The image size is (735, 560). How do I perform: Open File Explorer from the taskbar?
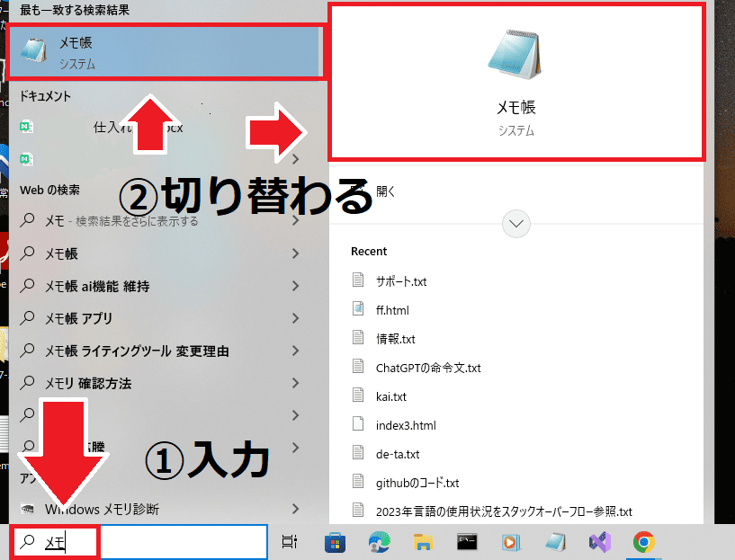423,542
